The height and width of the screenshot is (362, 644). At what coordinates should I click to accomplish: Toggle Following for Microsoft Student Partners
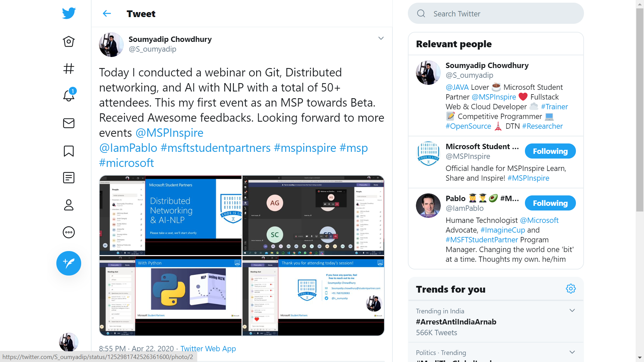coord(550,151)
